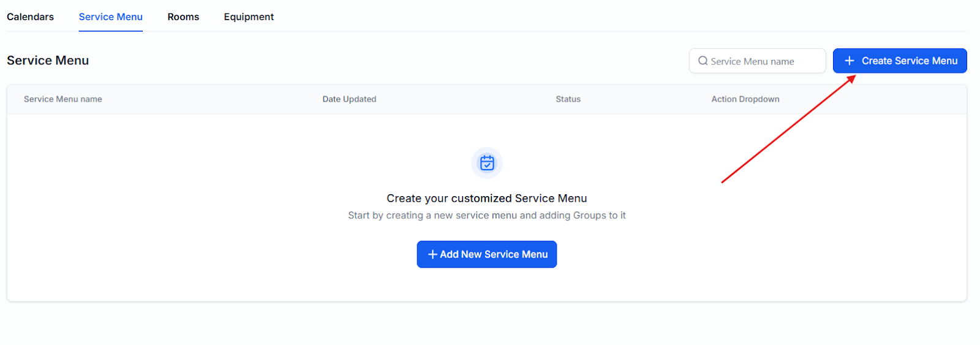Click the Service Menu name column header
The width and height of the screenshot is (980, 345).
(x=63, y=99)
